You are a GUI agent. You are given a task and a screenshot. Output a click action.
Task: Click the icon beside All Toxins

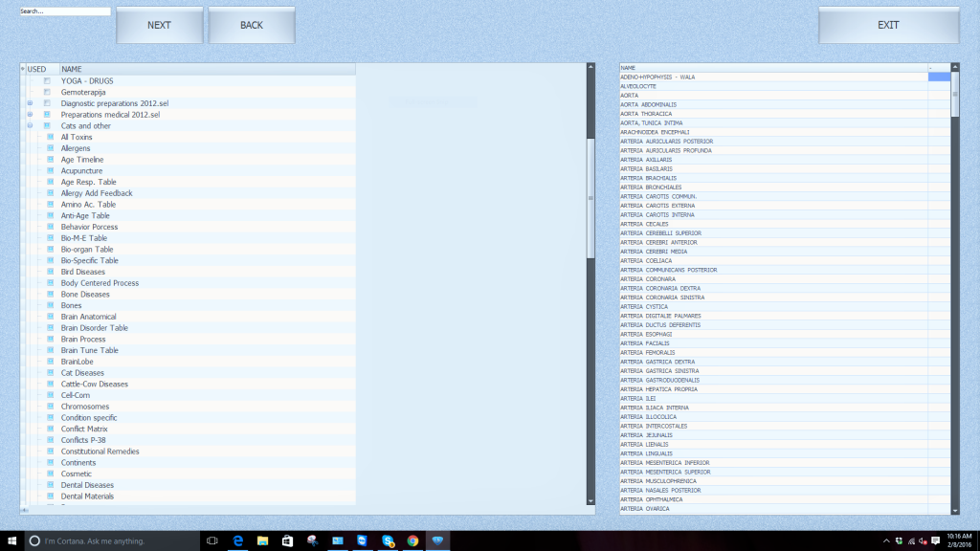pyautogui.click(x=51, y=137)
